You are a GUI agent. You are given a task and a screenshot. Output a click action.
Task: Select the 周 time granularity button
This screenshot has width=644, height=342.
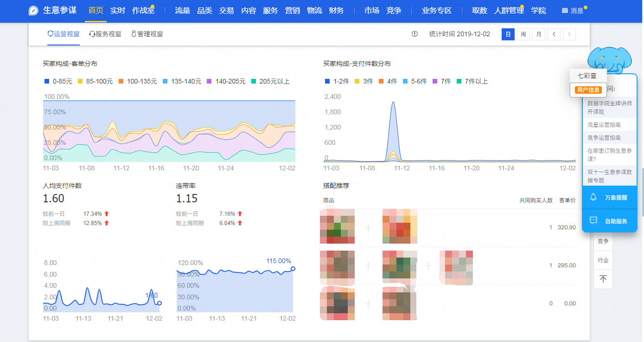point(523,34)
